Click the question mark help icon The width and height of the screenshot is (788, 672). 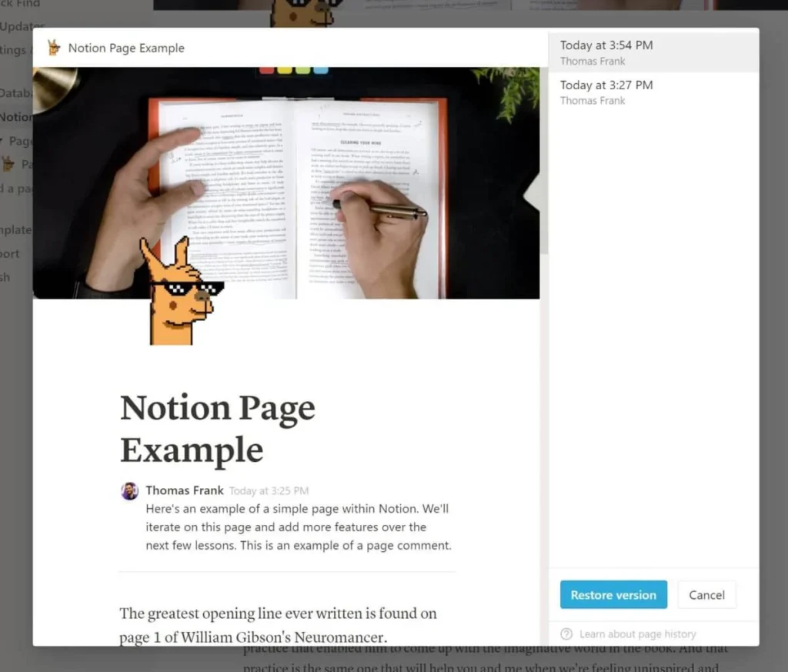click(x=566, y=634)
